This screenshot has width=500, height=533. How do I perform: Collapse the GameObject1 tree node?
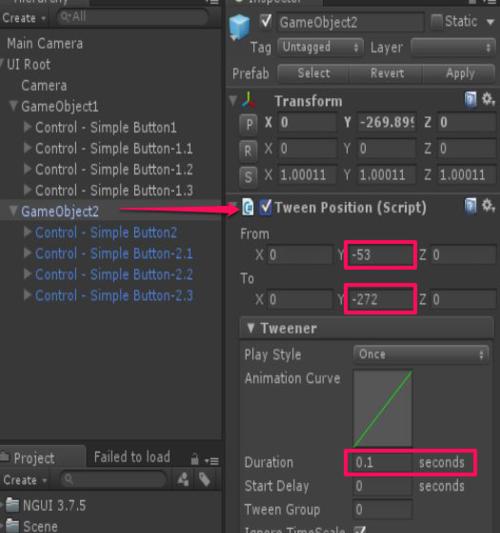coord(13,106)
